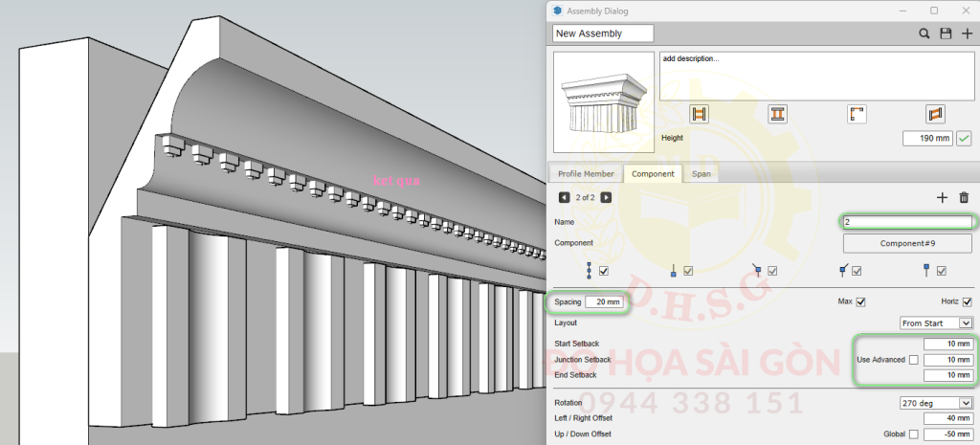Open the Layout dropdown showing From Start
Screen dimensions: 980x445
click(936, 323)
